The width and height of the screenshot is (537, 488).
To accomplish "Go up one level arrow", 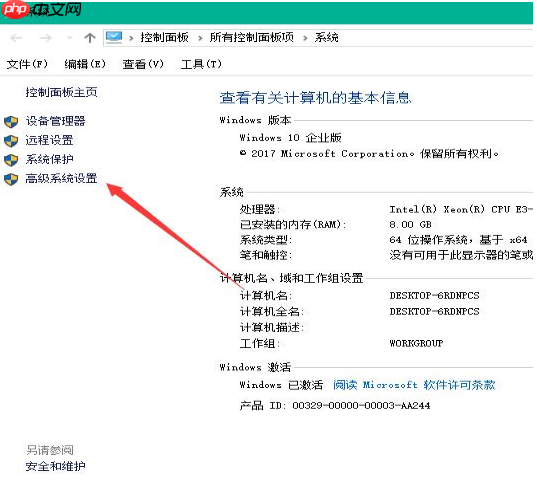I will pos(90,38).
